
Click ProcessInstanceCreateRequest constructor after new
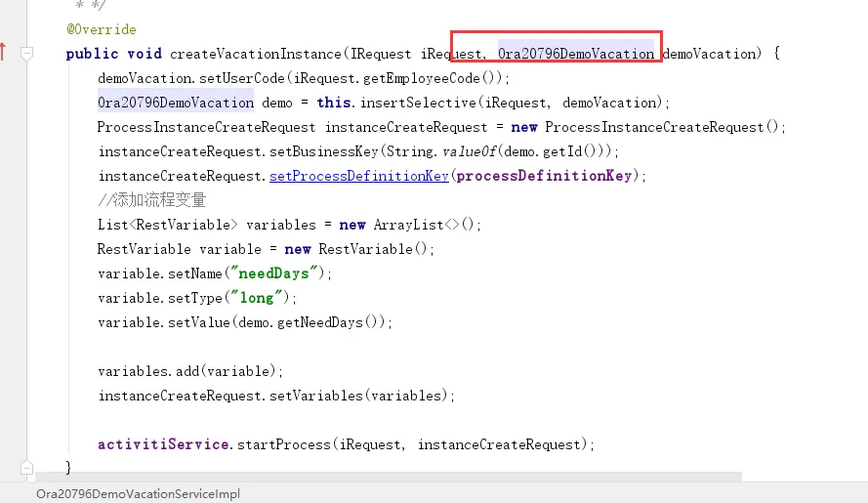coord(654,127)
